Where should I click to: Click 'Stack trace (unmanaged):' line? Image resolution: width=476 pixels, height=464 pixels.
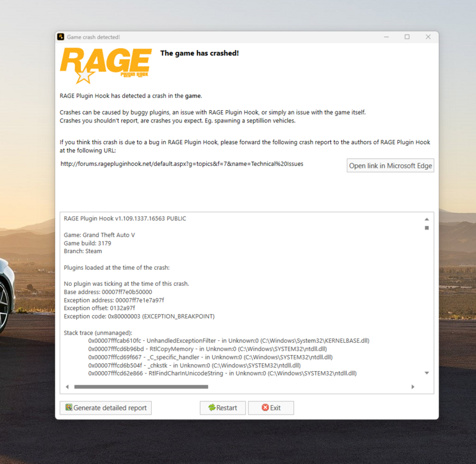[x=98, y=333]
